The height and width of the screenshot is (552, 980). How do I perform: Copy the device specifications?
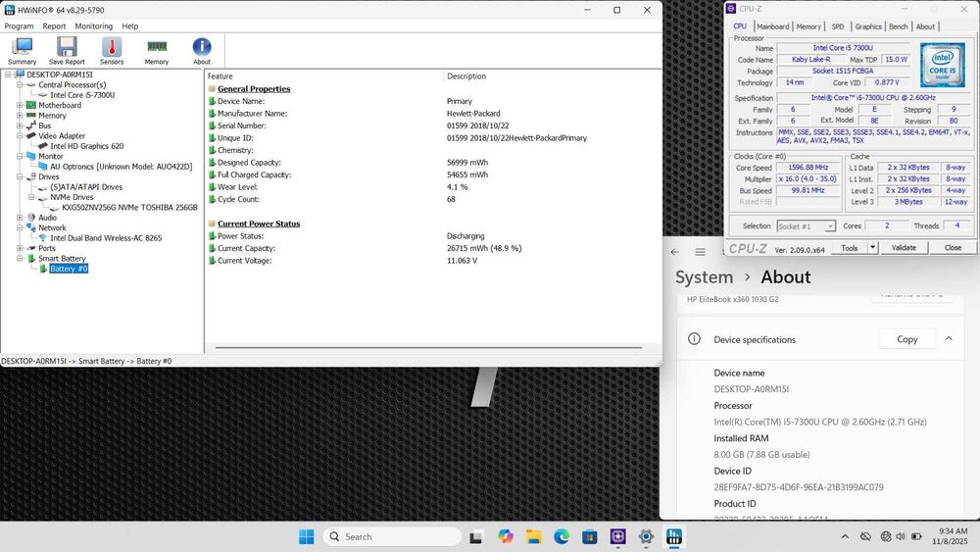point(906,339)
